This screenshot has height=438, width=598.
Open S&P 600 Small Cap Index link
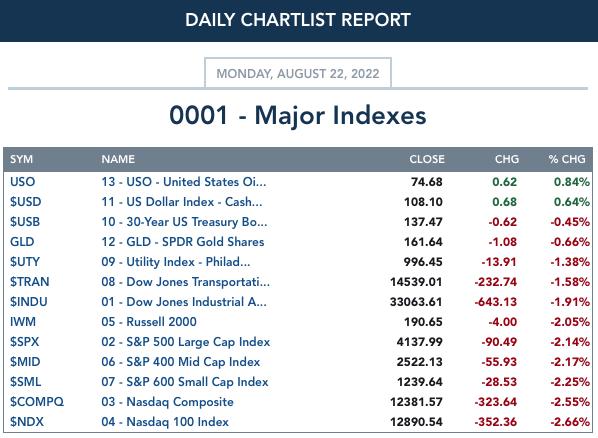tap(185, 382)
